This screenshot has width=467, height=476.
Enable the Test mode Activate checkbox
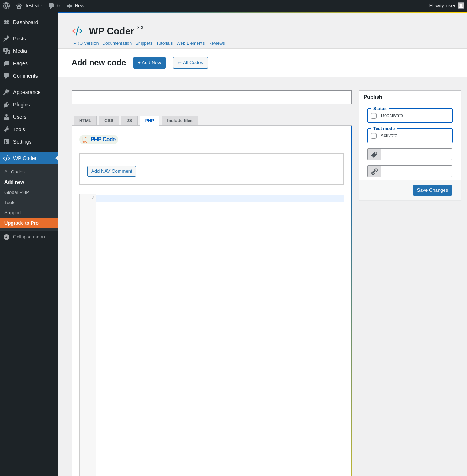coord(374,136)
